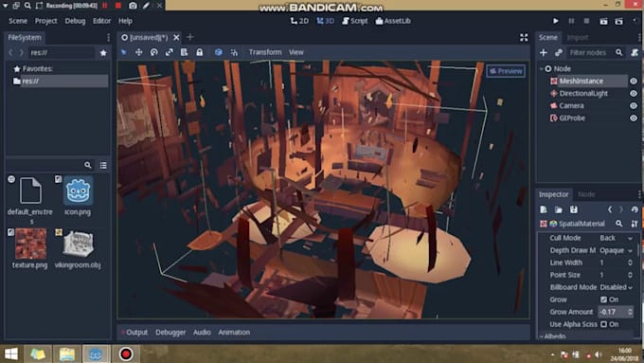Open the Debug menu
Screen dimensions: 644x363
pyautogui.click(x=75, y=21)
